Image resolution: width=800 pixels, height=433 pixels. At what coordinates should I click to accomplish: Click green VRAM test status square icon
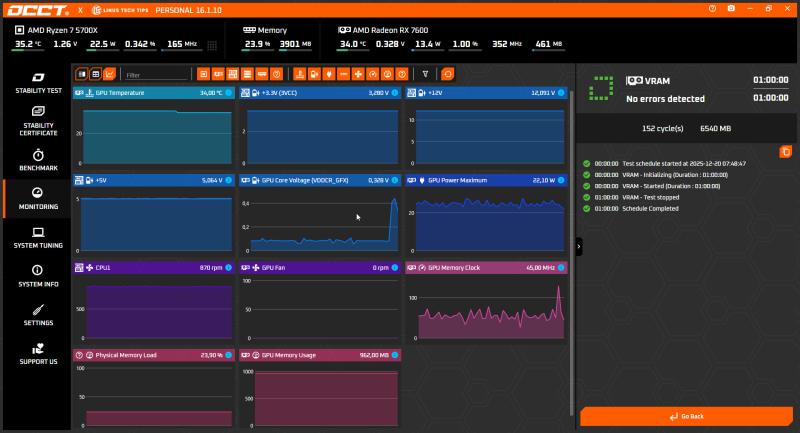(601, 88)
